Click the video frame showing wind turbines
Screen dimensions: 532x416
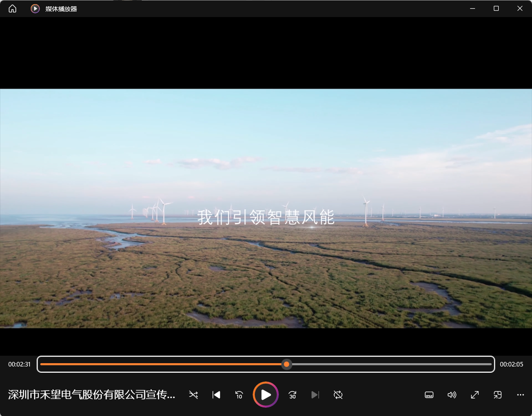point(266,208)
